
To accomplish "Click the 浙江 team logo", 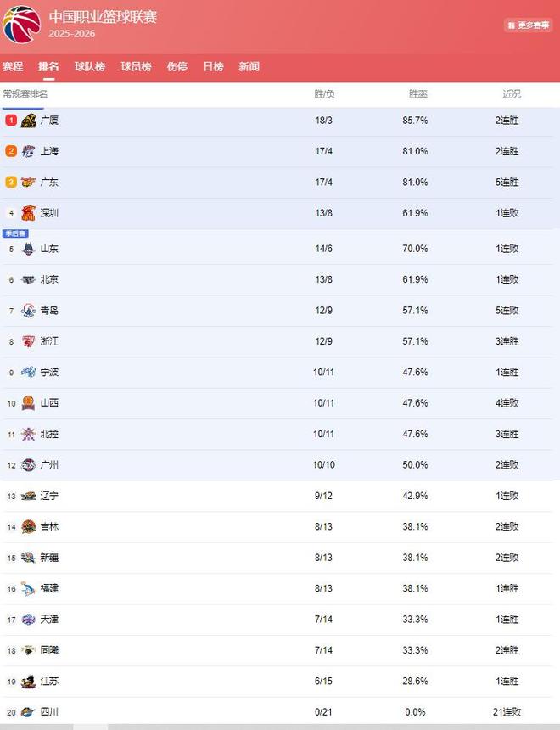I will tap(29, 341).
